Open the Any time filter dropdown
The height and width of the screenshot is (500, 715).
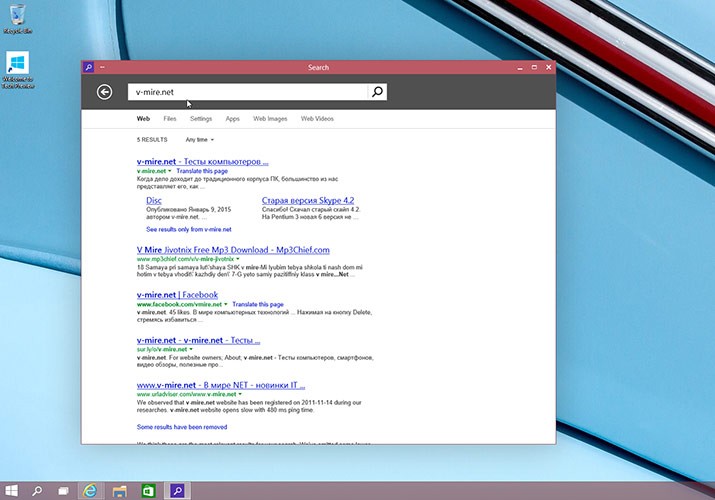pos(199,139)
